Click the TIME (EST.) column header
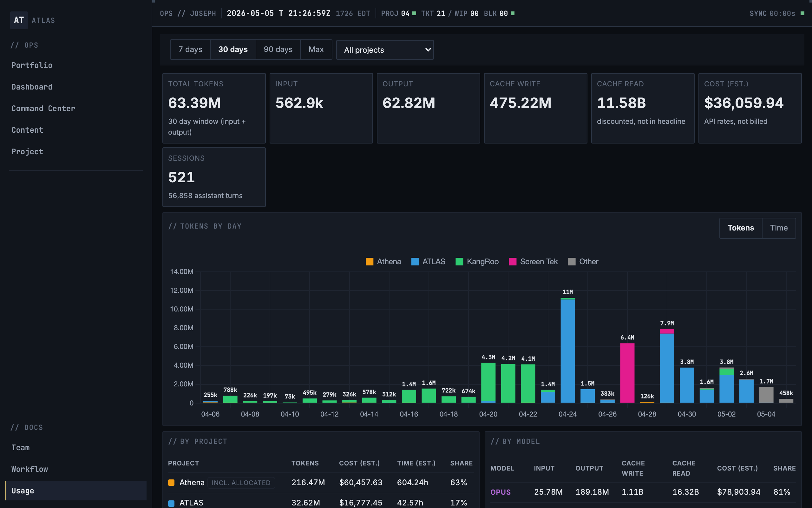 (x=416, y=463)
